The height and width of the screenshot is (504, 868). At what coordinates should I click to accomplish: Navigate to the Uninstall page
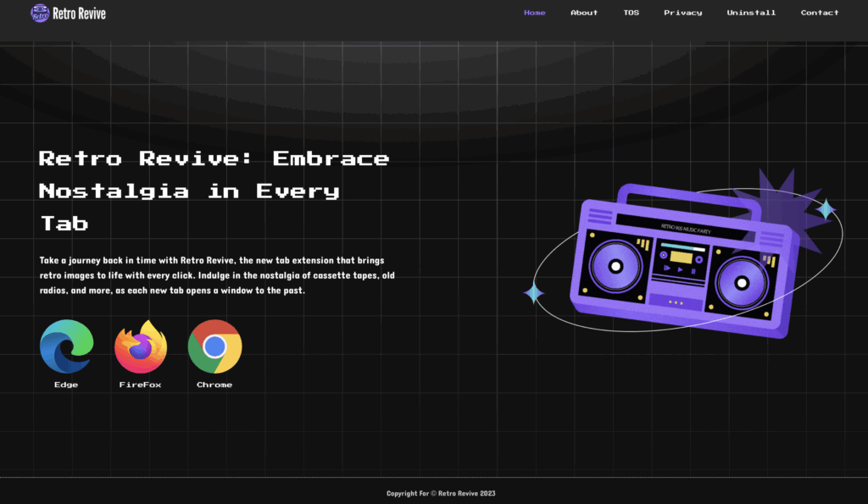pyautogui.click(x=751, y=13)
